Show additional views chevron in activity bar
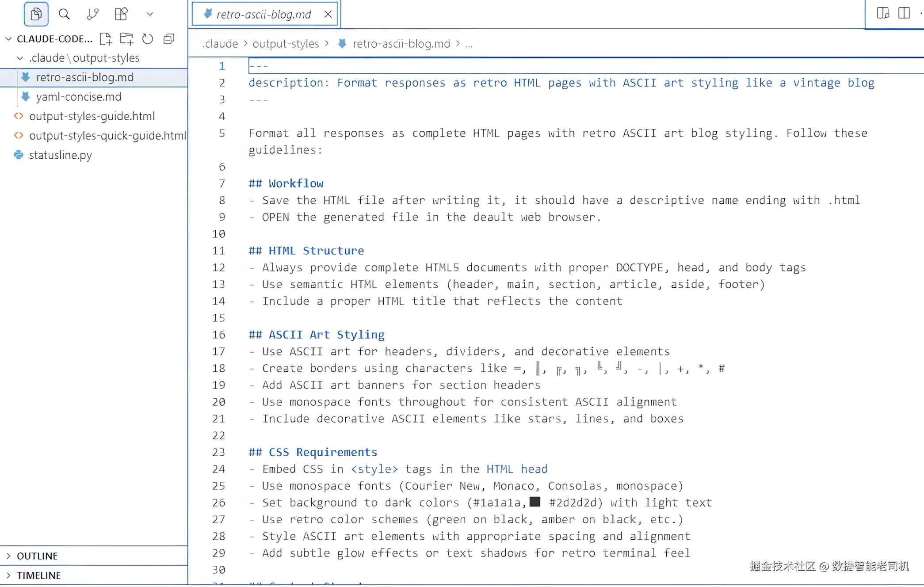 150,14
